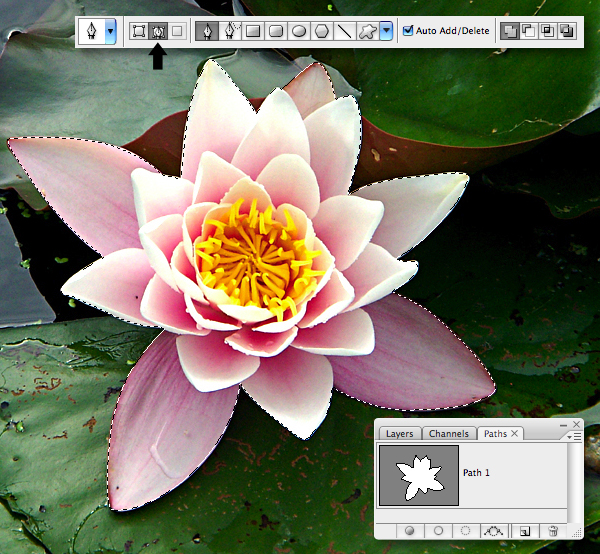Create a new path
This screenshot has width=600, height=554.
point(525,531)
